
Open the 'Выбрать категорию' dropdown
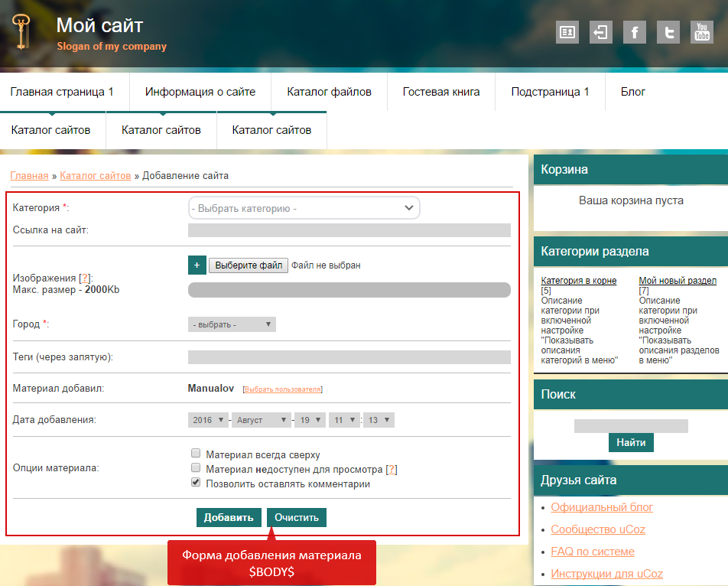click(304, 208)
